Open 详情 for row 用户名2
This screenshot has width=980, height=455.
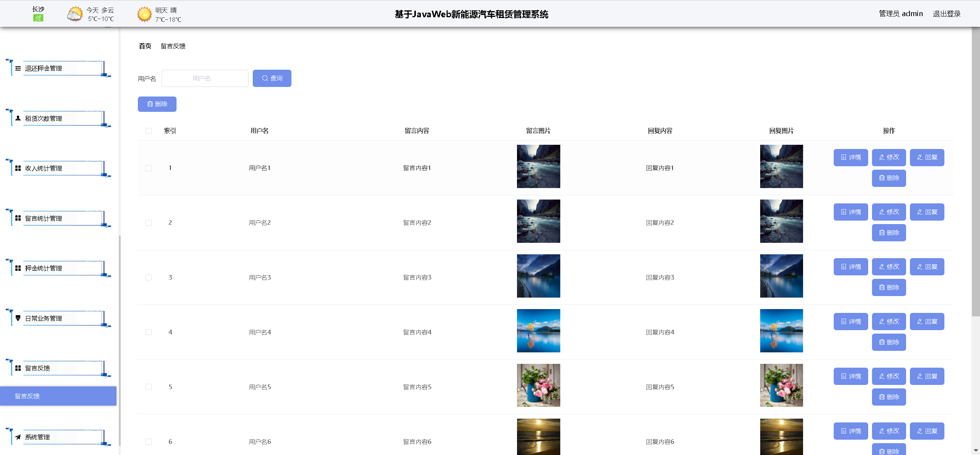click(851, 212)
